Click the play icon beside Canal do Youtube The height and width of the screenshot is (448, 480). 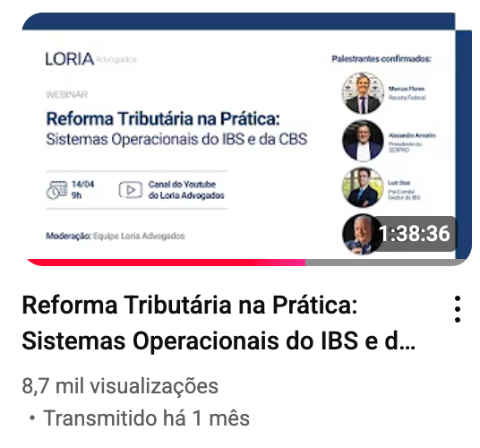[131, 190]
